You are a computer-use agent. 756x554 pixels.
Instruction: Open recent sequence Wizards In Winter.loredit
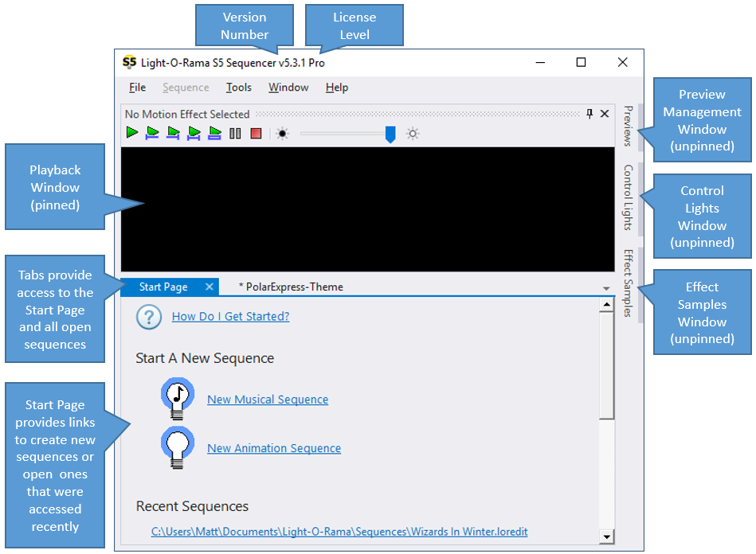pyautogui.click(x=339, y=532)
